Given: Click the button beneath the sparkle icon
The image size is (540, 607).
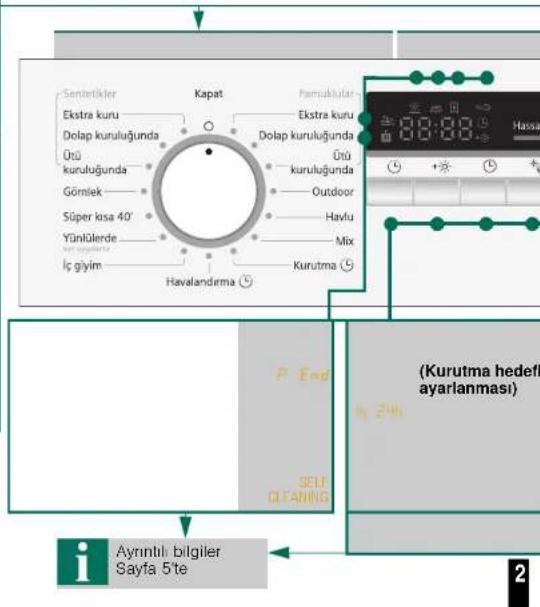Looking at the screenshot, I should 523,190.
